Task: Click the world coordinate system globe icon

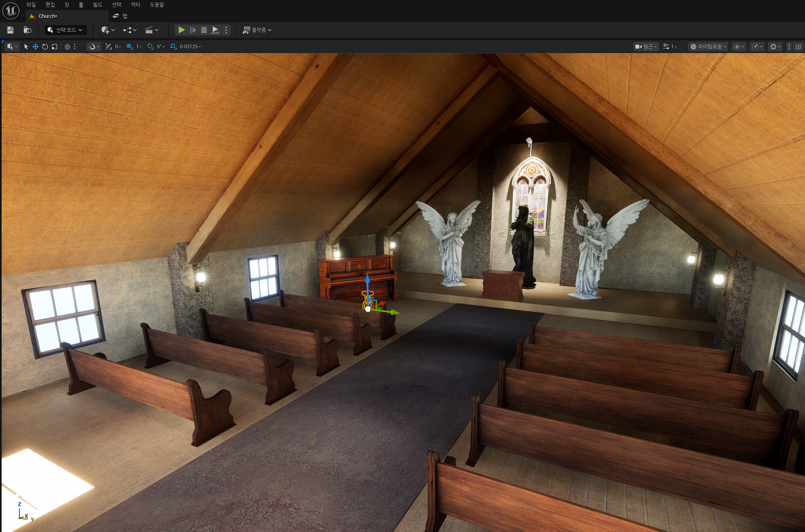Action: click(67, 47)
